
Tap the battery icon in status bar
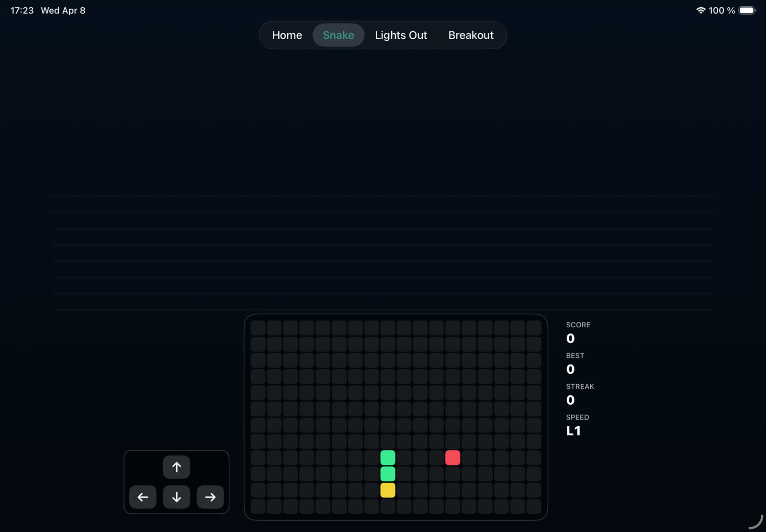coord(746,11)
